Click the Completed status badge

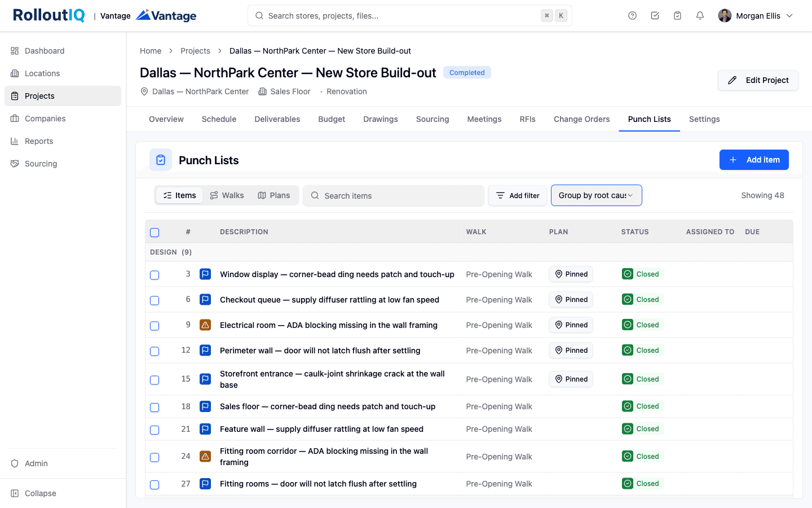pos(467,72)
